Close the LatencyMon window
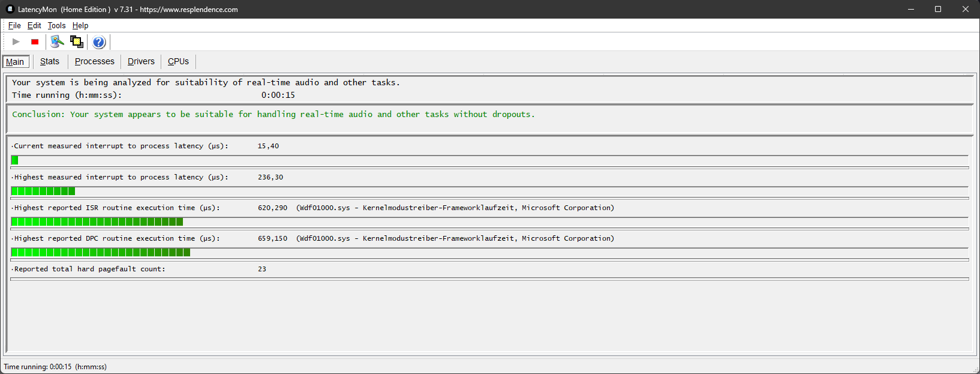The height and width of the screenshot is (374, 980). coord(966,9)
